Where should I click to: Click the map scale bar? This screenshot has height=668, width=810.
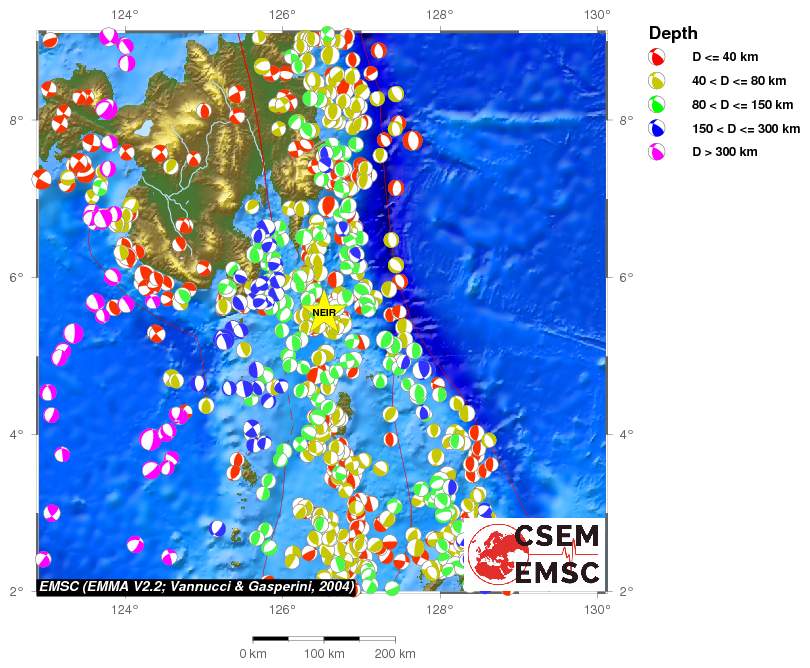pos(323,638)
